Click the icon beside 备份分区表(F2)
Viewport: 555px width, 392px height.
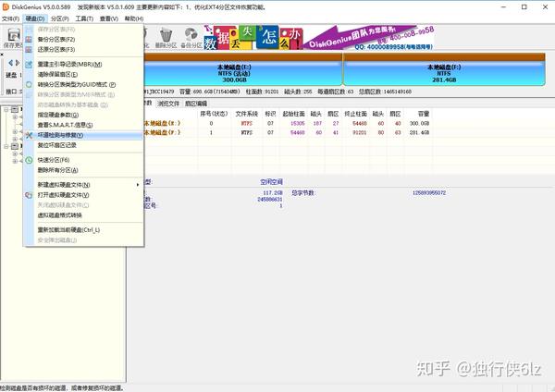(x=29, y=39)
